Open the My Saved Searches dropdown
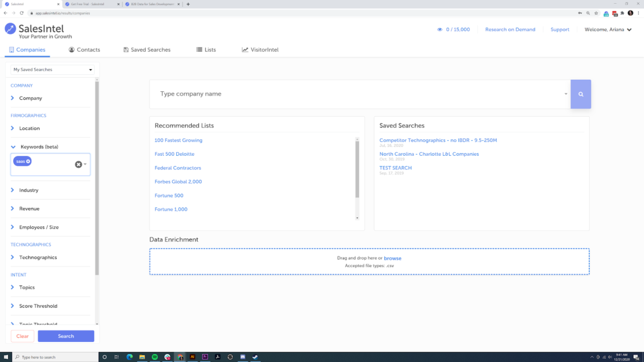Screen dimensions: 644x362 [52, 69]
